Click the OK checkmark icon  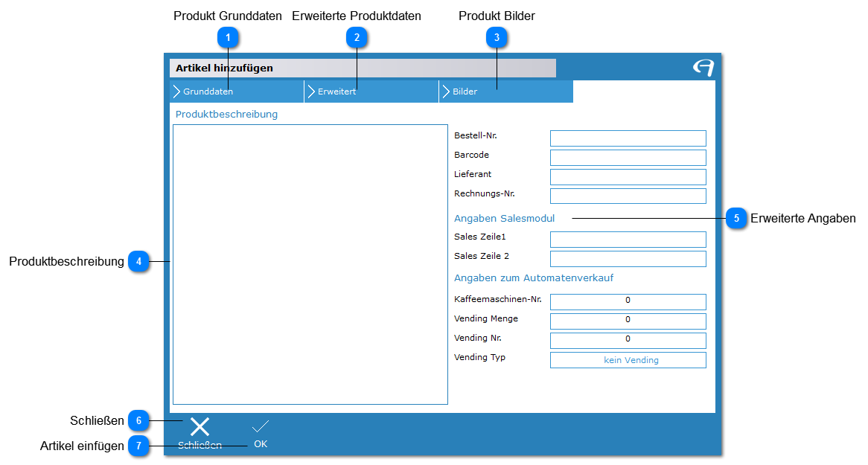261,427
